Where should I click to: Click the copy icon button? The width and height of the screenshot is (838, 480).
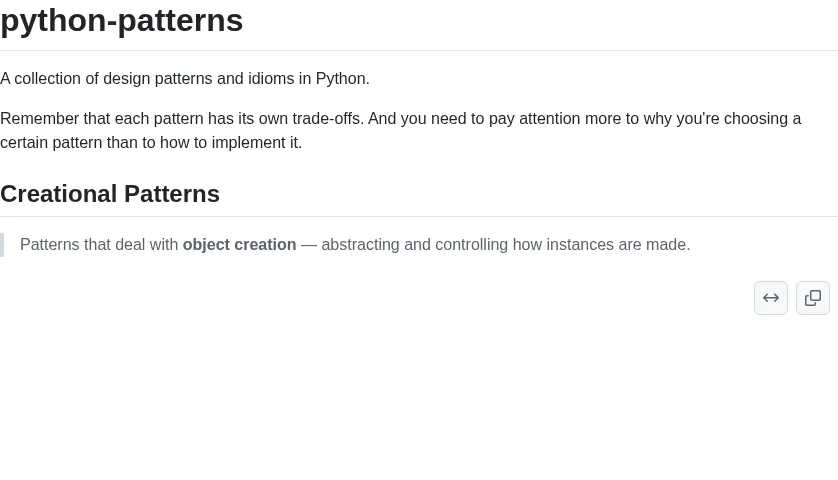[x=813, y=298]
